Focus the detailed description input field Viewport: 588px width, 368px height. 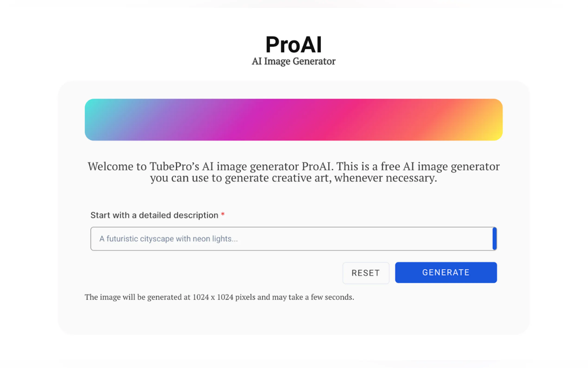292,239
